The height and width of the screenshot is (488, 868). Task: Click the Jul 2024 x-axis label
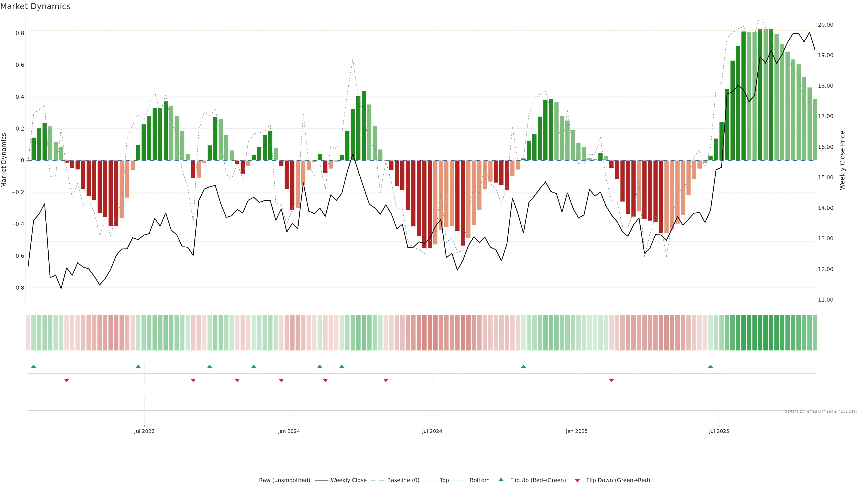[432, 431]
